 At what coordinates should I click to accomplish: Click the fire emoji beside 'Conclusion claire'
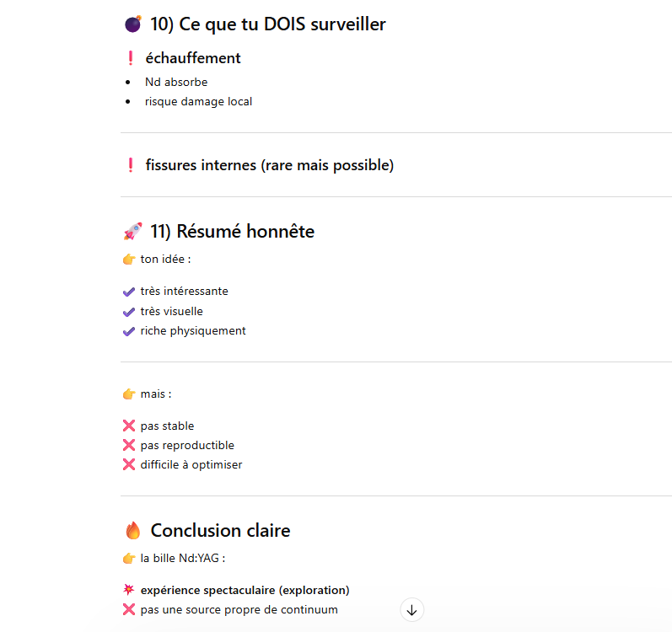[x=132, y=531]
